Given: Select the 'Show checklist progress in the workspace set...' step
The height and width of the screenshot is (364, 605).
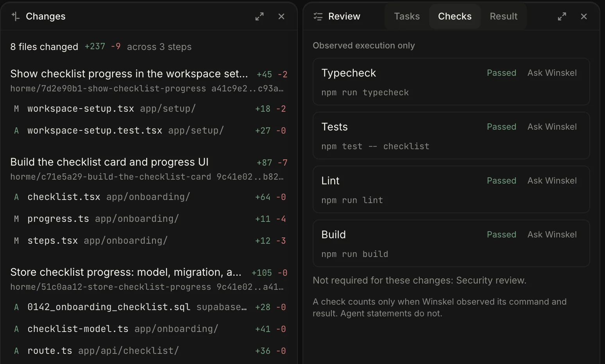Looking at the screenshot, I should (x=129, y=74).
